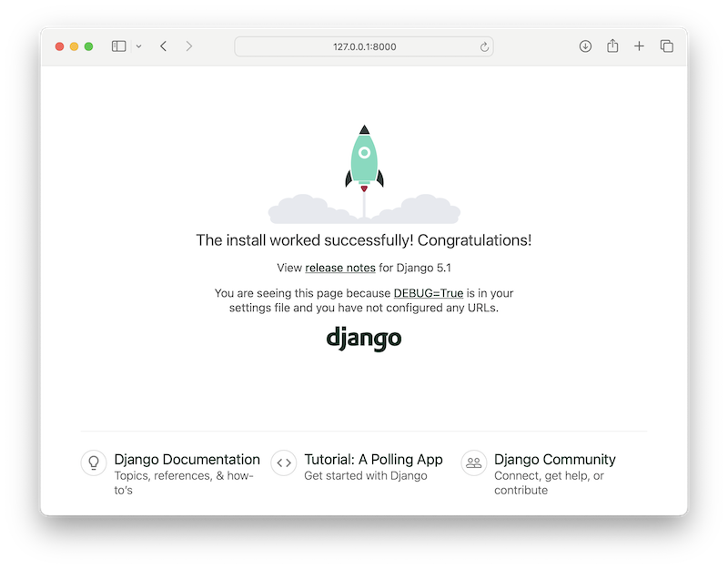Image resolution: width=728 pixels, height=569 pixels.
Task: Open Tutorial: A Polling App link
Action: coord(373,460)
